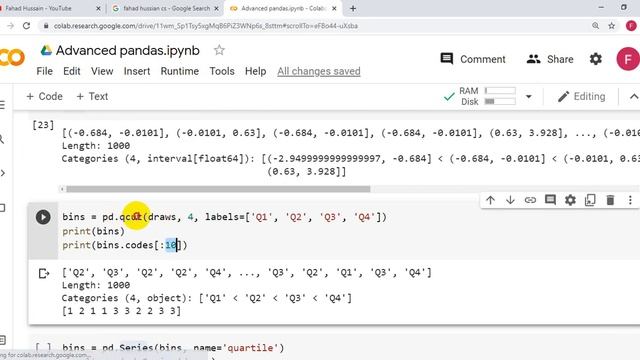Bookmark this page with star icon
The width and height of the screenshot is (640, 360).
pos(611,26)
